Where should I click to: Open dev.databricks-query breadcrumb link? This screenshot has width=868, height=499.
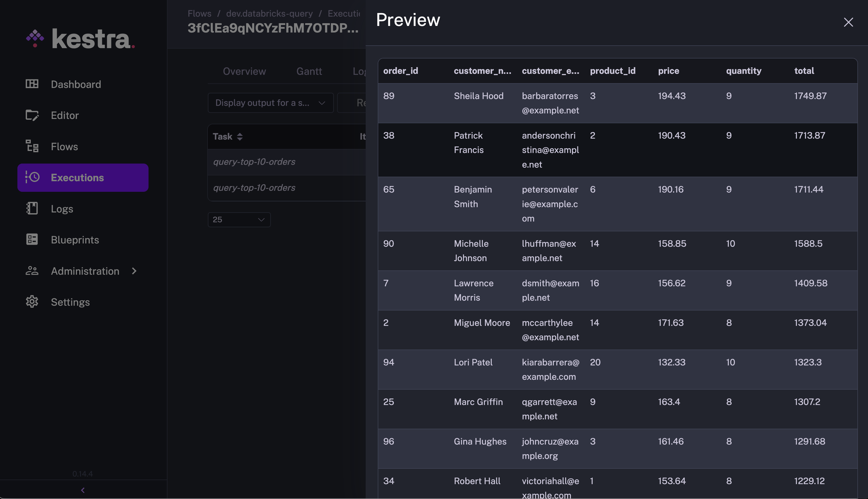tap(269, 13)
